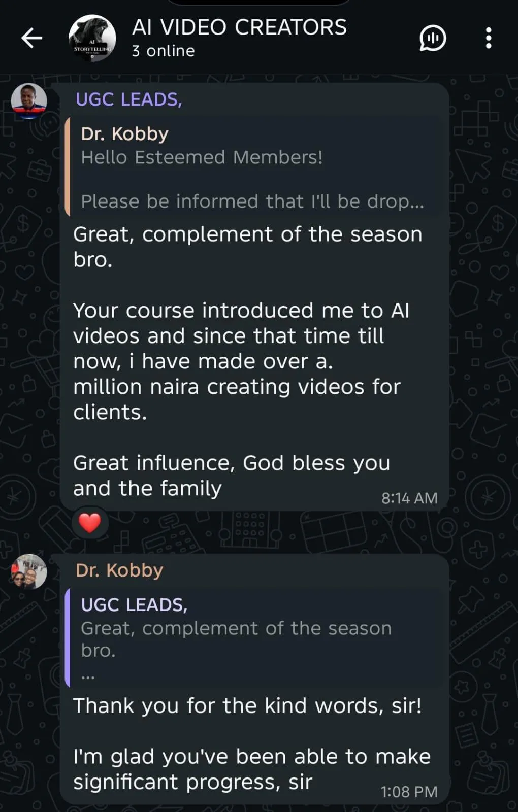518x812 pixels.
Task: Tap the 'Dr. Kobby' sender name in second message
Action: 119,570
